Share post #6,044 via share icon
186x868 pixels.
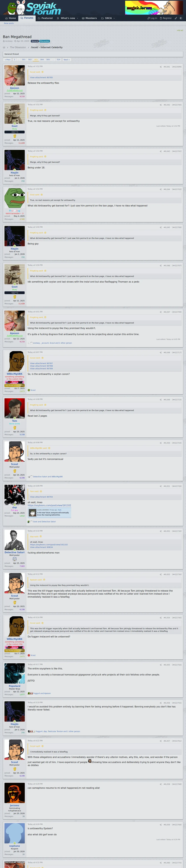(160, 189)
